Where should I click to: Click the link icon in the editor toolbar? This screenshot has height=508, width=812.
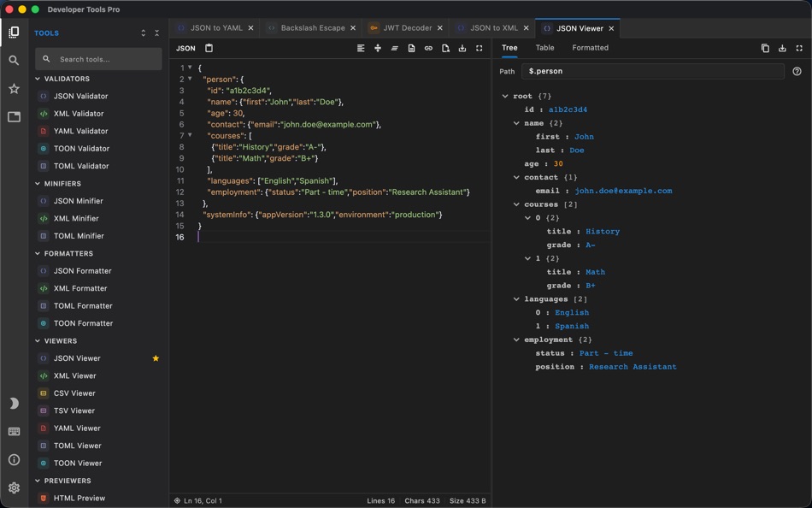pyautogui.click(x=428, y=48)
